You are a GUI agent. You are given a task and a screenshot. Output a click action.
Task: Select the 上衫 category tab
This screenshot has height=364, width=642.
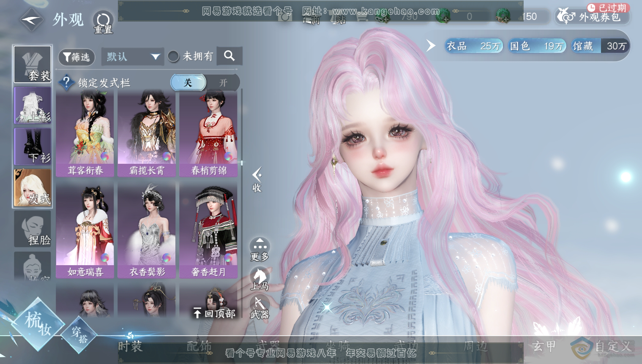(x=33, y=105)
